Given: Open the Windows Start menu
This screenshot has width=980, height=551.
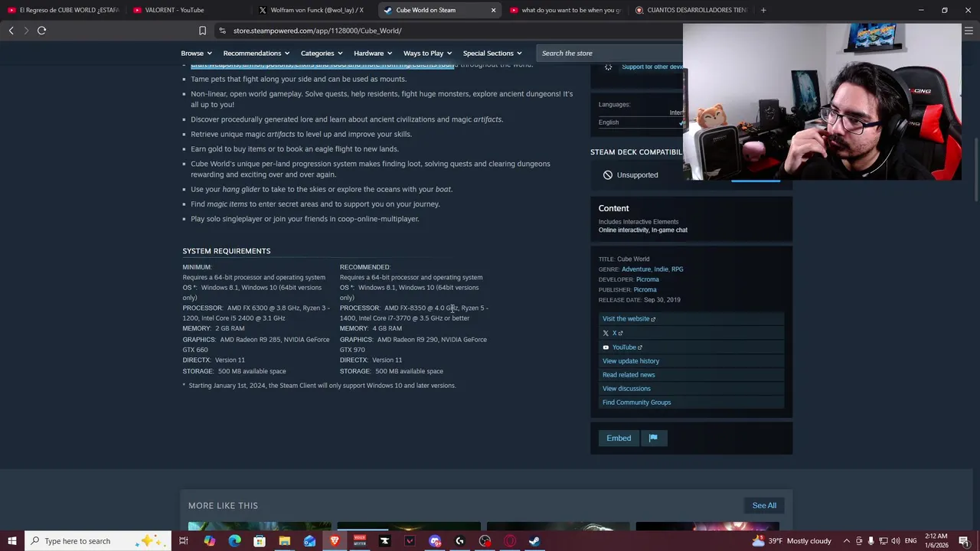Looking at the screenshot, I should pos(11,541).
